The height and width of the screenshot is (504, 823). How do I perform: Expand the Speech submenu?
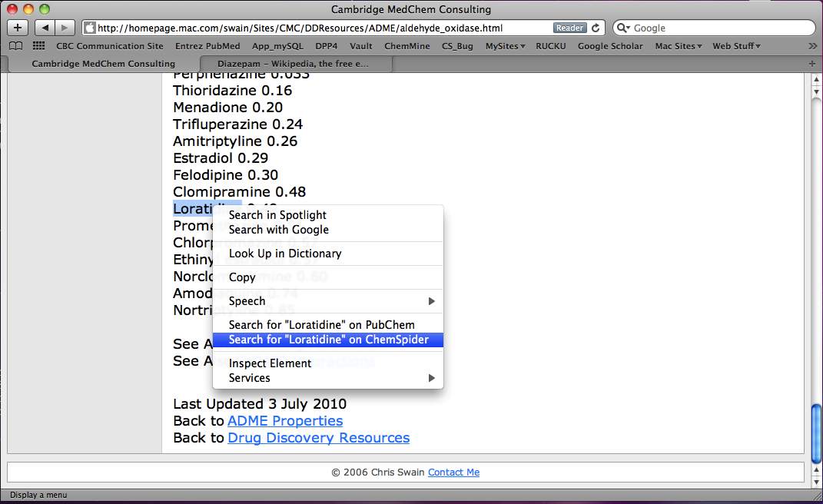(x=328, y=301)
